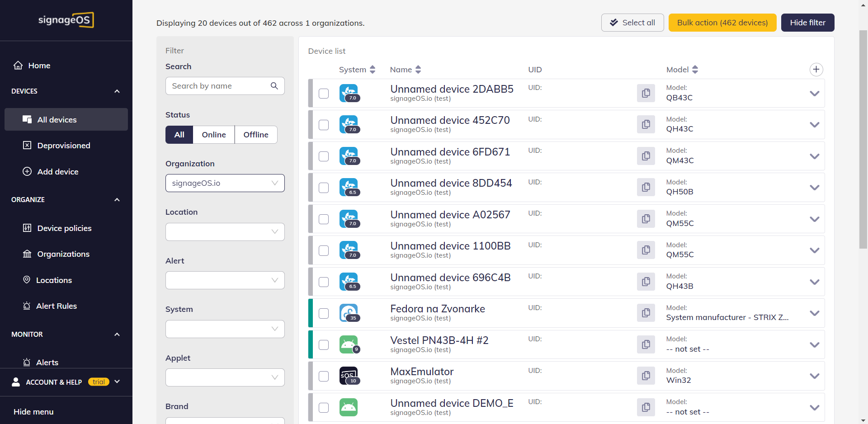Open the Deprovisioned devices menu item
Screen dimensions: 868x424
pos(63,146)
